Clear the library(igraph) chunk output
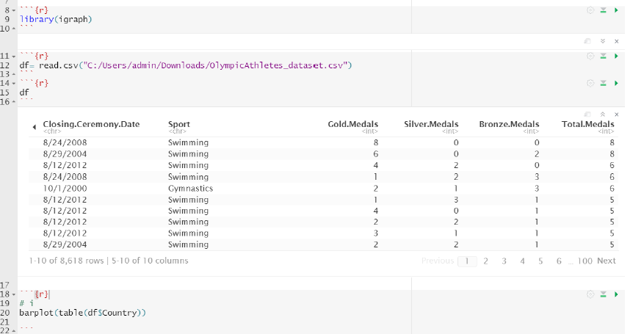This screenshot has width=644, height=334. 617,41
